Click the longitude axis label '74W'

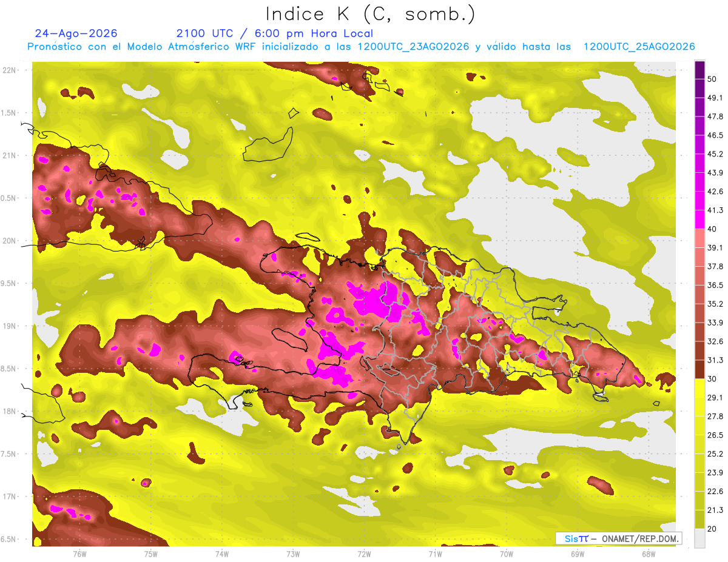click(222, 554)
